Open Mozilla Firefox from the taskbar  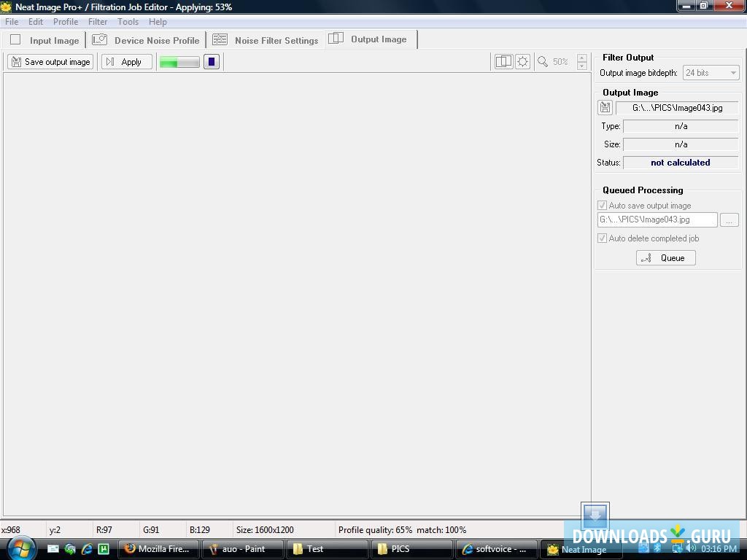tap(158, 549)
